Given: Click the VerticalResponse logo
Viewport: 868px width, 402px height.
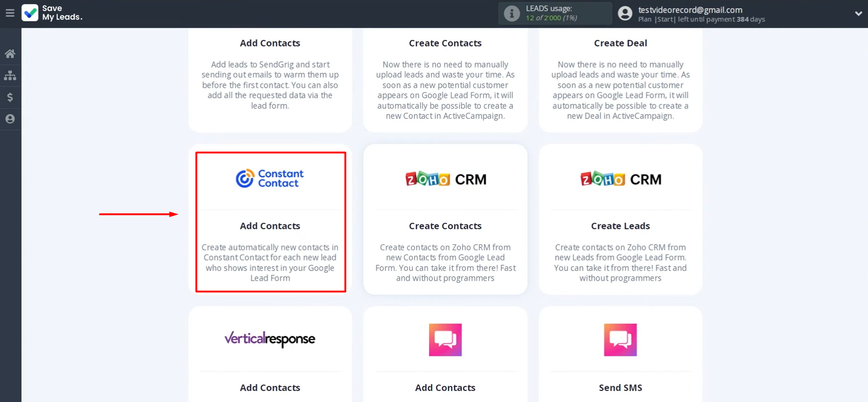Looking at the screenshot, I should tap(270, 339).
